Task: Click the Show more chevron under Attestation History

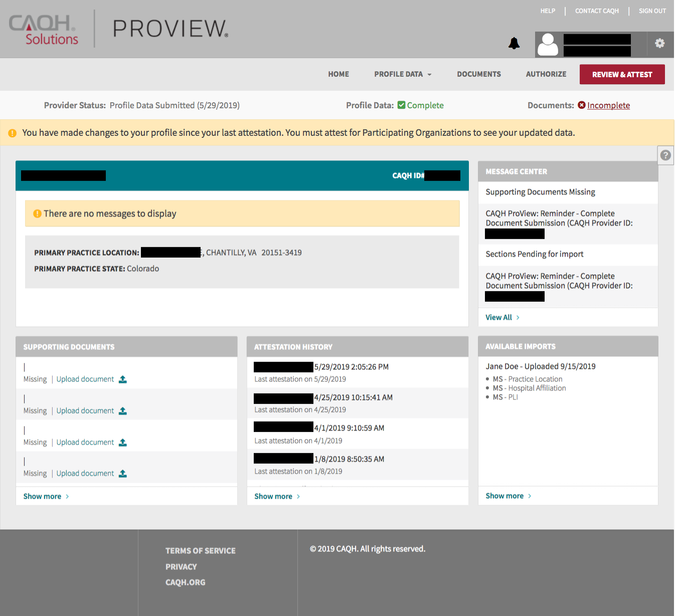Action: tap(298, 497)
